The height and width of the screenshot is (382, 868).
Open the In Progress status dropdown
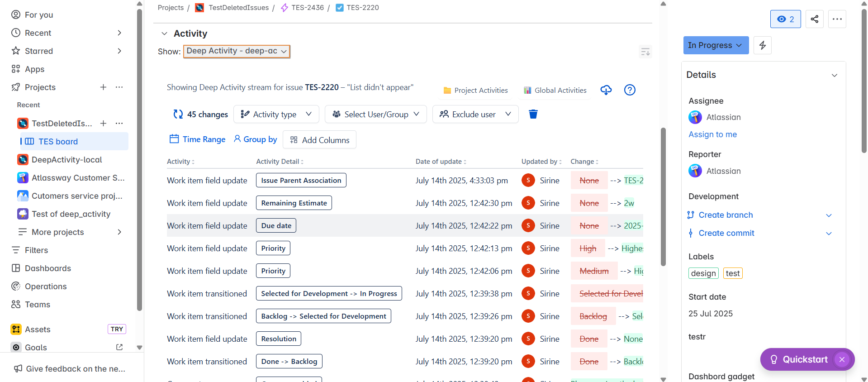coord(715,45)
